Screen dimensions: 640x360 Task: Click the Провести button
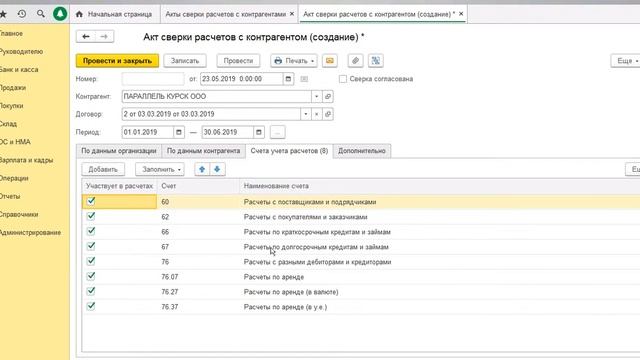(238, 61)
